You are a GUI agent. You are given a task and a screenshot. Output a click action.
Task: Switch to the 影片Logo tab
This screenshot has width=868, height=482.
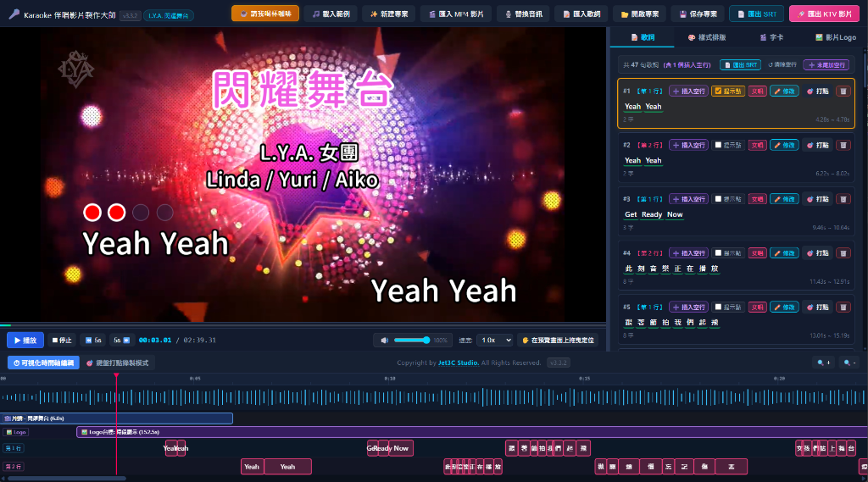[835, 37]
